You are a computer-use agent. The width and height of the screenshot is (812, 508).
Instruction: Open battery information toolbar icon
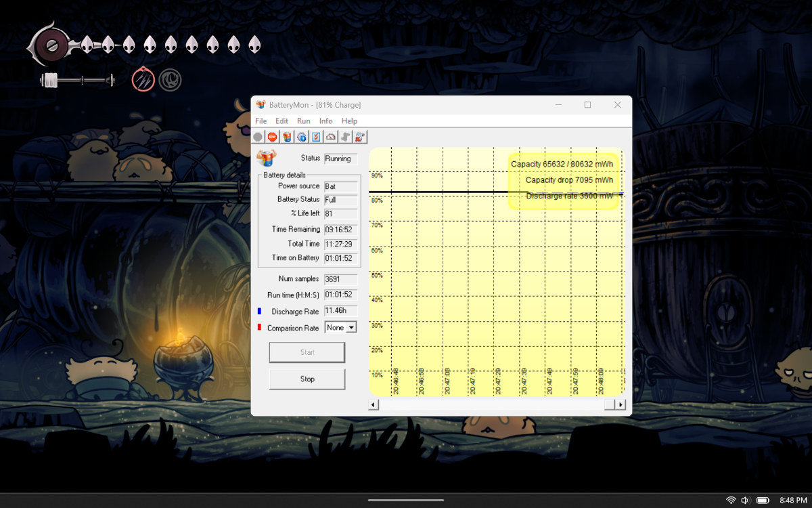287,137
